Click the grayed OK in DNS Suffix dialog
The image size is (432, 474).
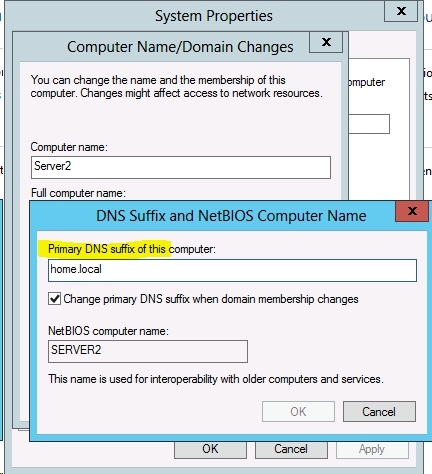[298, 412]
